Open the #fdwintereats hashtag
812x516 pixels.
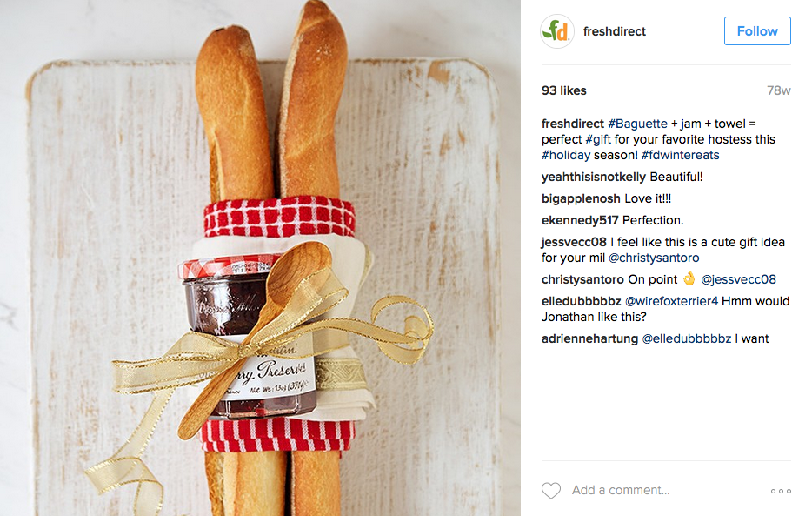680,155
